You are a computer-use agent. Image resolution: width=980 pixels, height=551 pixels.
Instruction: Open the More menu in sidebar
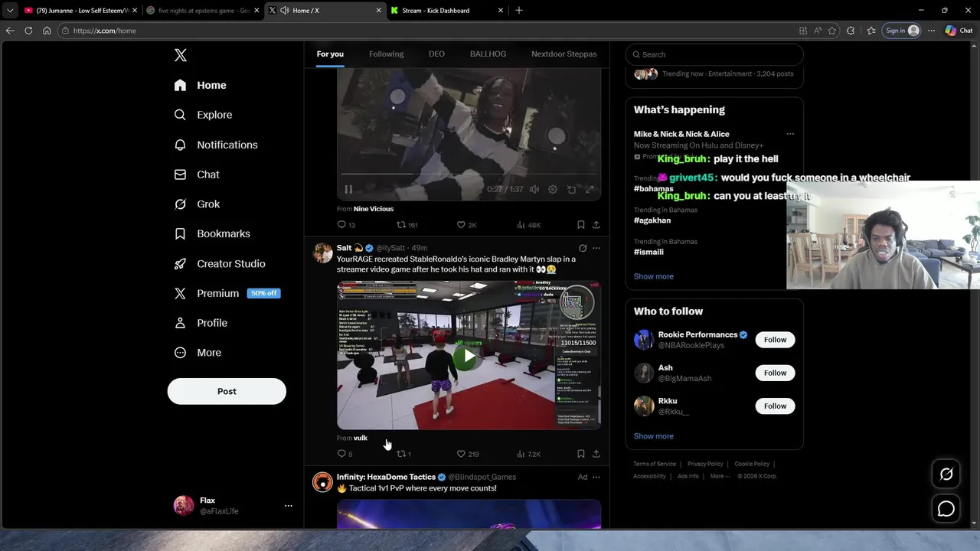pyautogui.click(x=198, y=353)
